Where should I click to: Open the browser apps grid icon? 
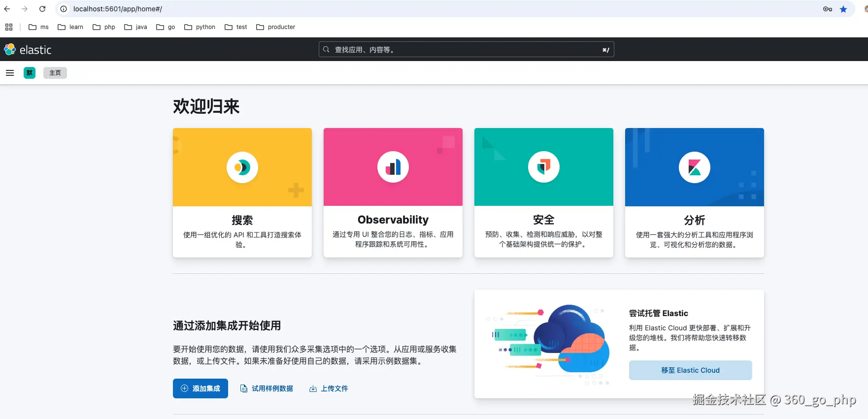(x=9, y=27)
